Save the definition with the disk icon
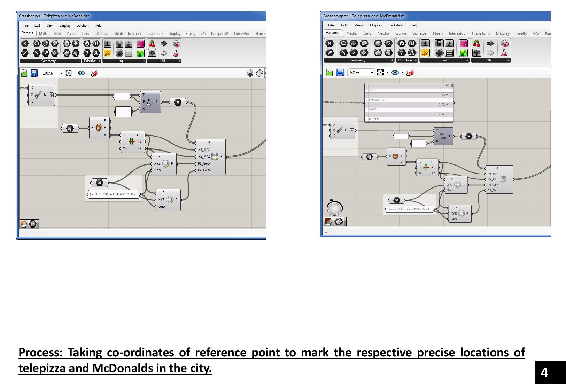566x392 pixels. point(34,72)
